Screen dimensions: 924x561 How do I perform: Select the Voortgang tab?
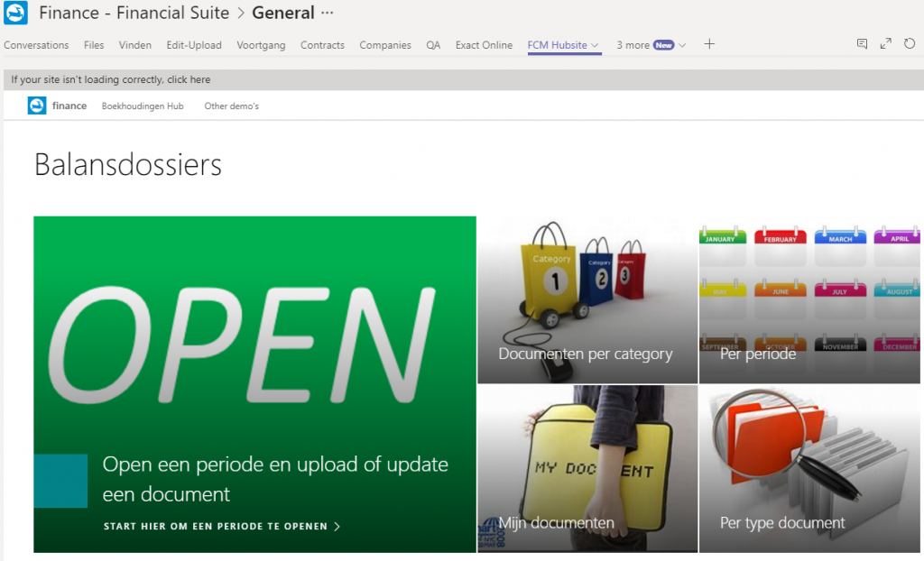[x=261, y=45]
